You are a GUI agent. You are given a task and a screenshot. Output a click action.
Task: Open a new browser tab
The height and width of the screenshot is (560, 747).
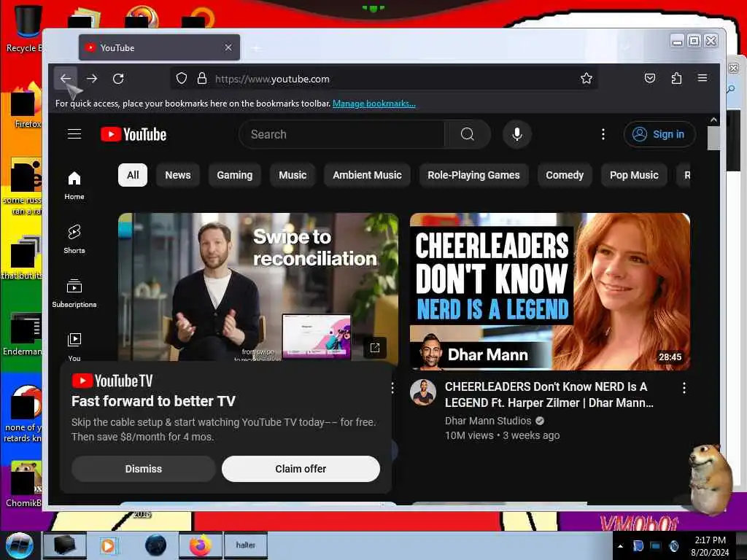[x=257, y=48]
